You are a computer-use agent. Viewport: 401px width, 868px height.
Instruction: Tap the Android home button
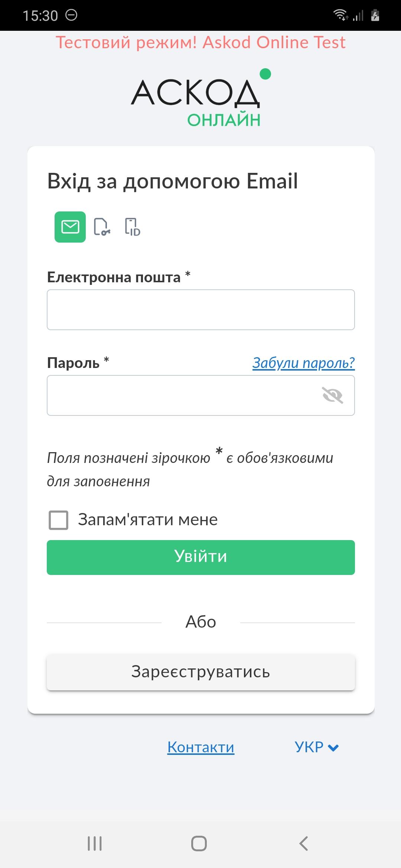click(199, 843)
